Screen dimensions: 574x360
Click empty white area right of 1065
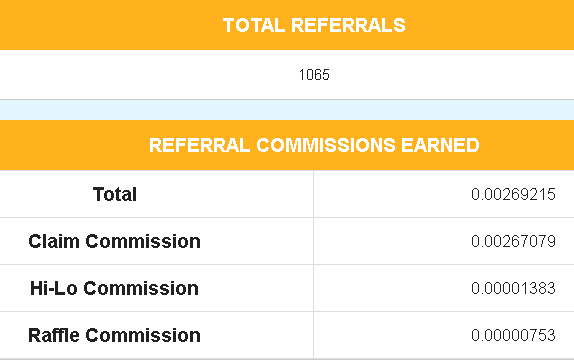[452, 75]
